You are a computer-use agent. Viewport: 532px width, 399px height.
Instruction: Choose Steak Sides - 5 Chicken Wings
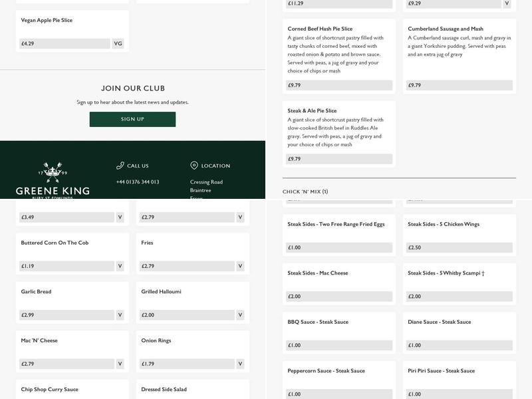point(459,235)
